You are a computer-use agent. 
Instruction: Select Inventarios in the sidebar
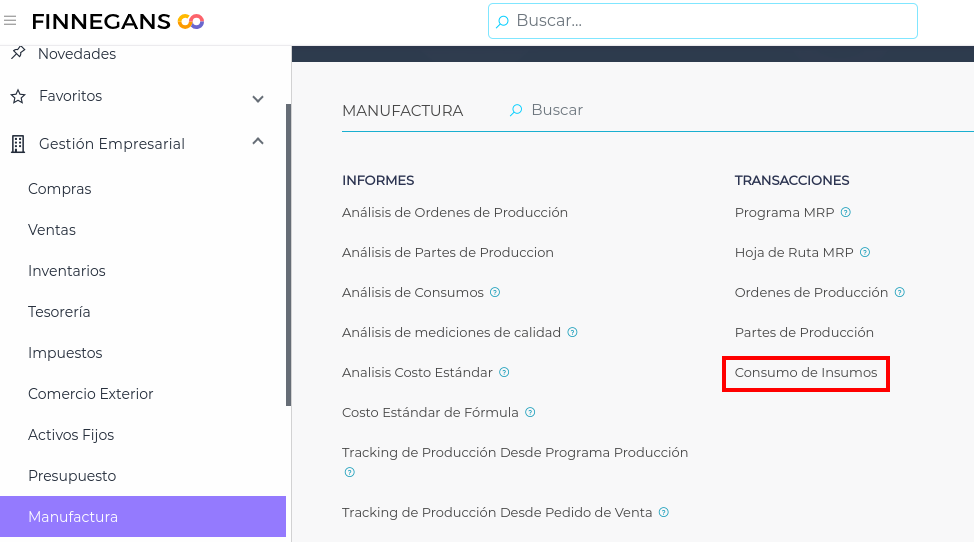(x=66, y=271)
